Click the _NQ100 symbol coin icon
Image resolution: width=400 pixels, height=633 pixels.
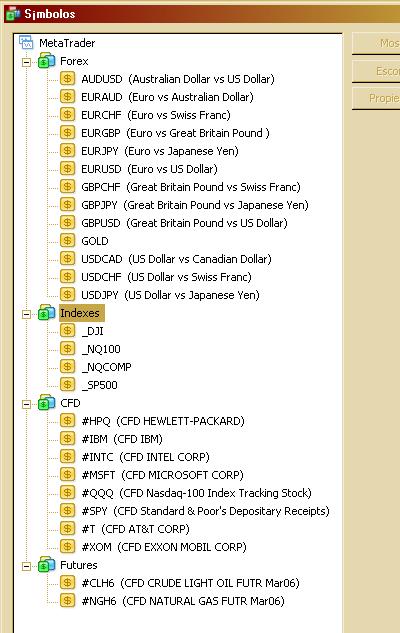67,349
